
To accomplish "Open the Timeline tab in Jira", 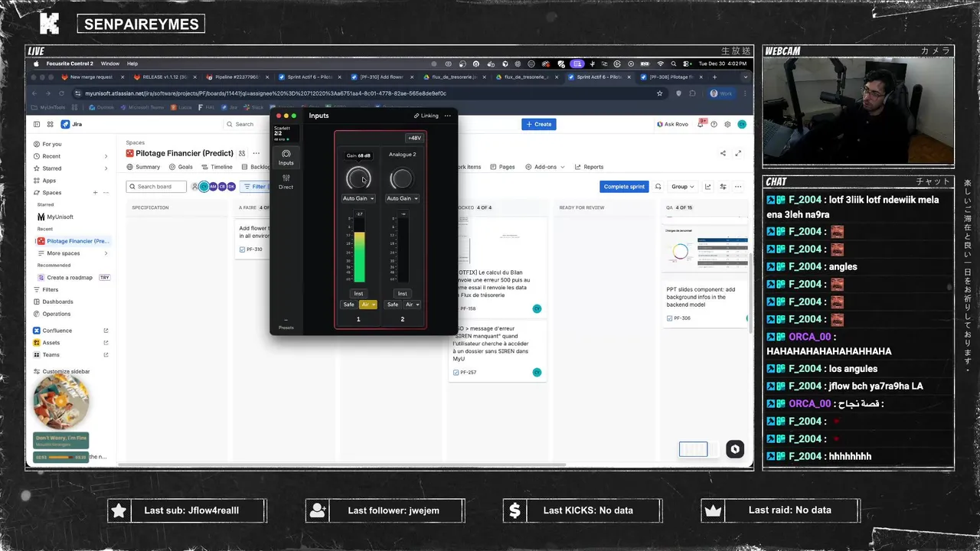I will pos(217,167).
